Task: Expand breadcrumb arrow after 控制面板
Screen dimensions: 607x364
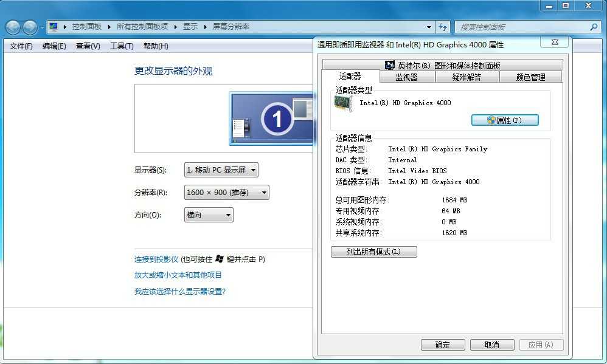Action: (x=109, y=27)
